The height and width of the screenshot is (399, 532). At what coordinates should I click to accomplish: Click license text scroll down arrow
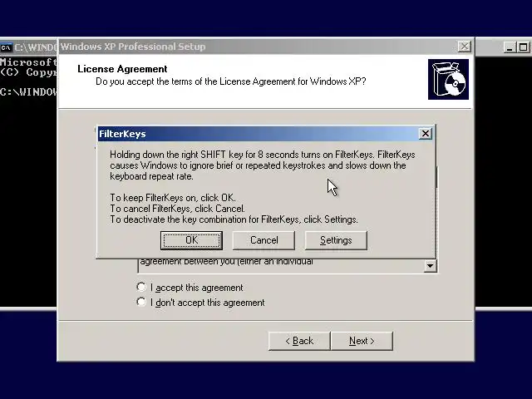(x=431, y=265)
